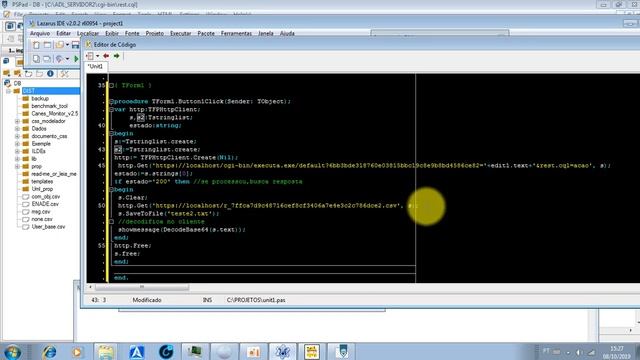Expand the ILDEs folder
Screen dimensions: 640x360
pos(17,151)
